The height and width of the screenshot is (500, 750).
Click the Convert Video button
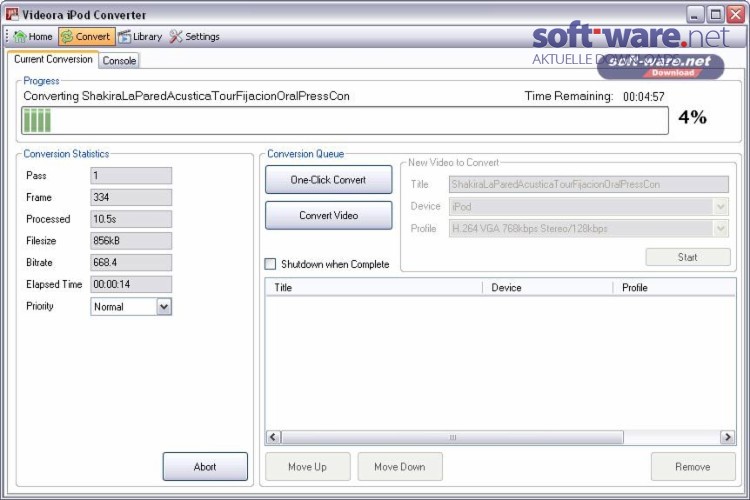coord(329,215)
